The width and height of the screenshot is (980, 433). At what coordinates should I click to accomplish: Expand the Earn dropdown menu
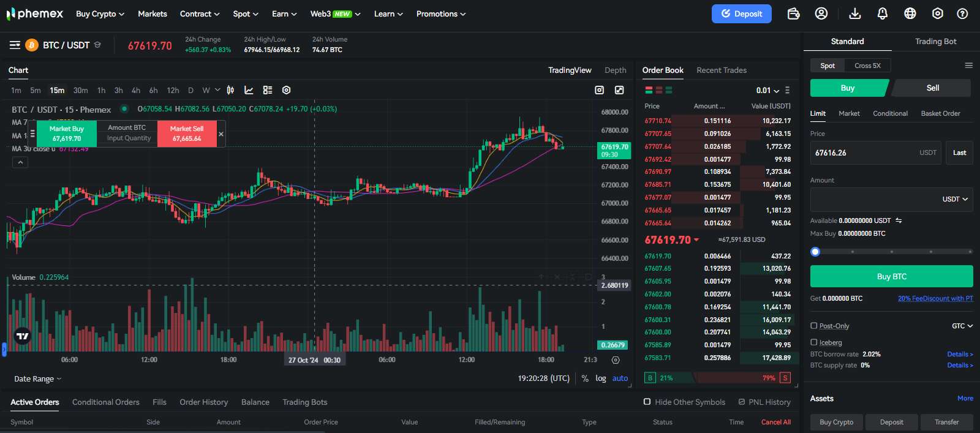[284, 13]
